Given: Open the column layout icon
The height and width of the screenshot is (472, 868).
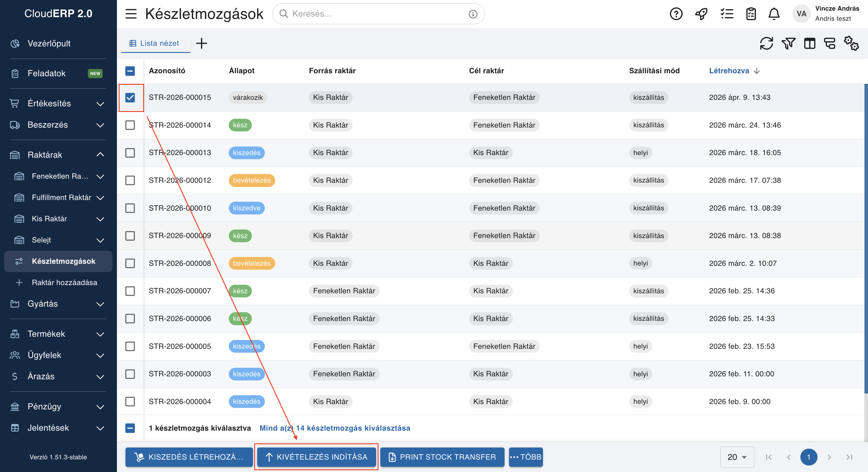Looking at the screenshot, I should [809, 43].
